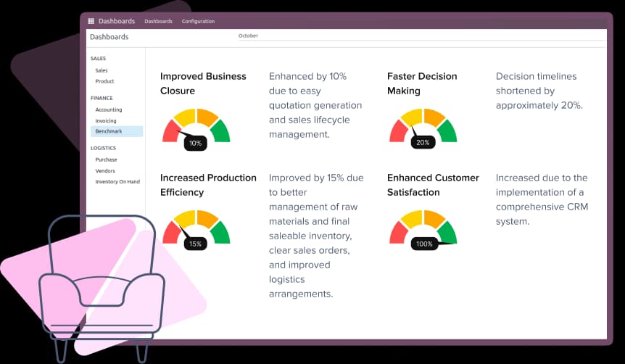Click the Customer Satisfaction 100% gauge
625x364 pixels.
[423, 230]
